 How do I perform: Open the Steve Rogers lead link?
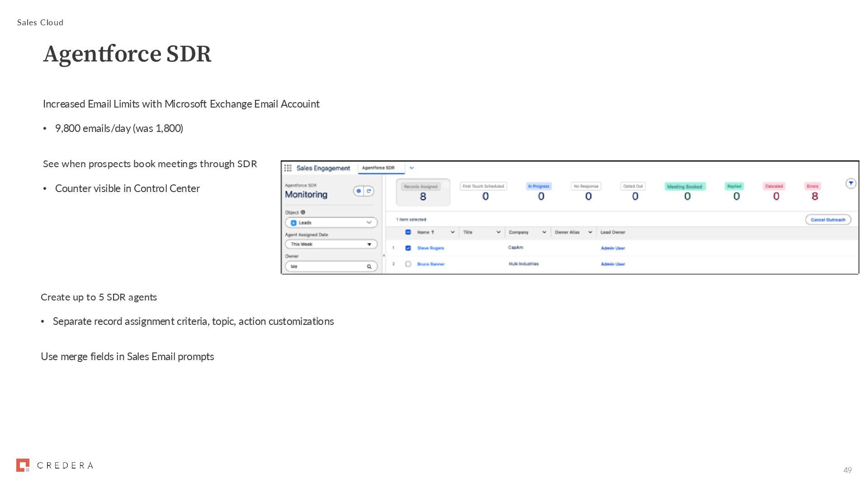point(430,248)
